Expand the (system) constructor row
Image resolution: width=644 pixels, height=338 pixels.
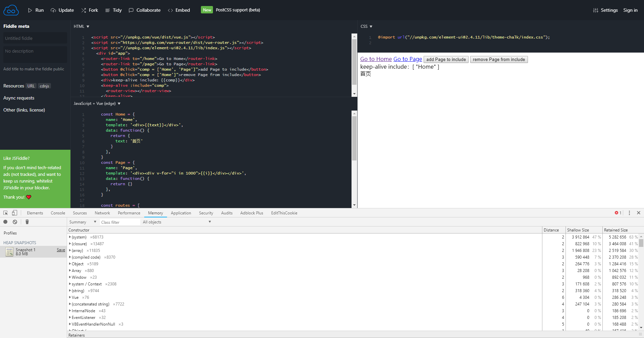(x=70, y=237)
